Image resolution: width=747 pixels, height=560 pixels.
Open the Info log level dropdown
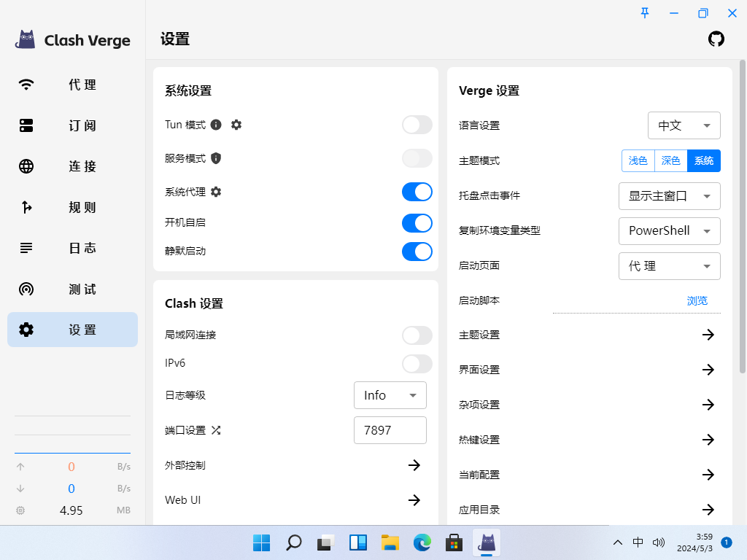pyautogui.click(x=390, y=395)
